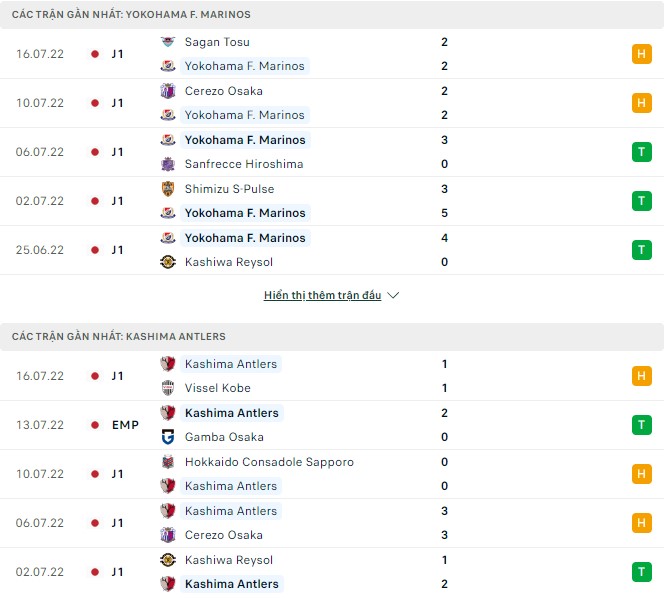Click the orange H badge for Sagan Tosu match
The width and height of the screenshot is (670, 598).
pos(641,54)
